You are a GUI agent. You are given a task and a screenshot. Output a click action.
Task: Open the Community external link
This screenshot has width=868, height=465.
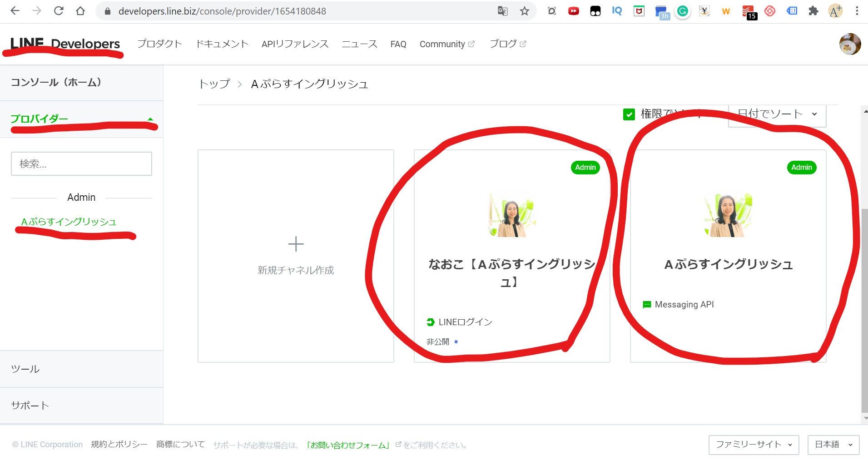tap(447, 44)
